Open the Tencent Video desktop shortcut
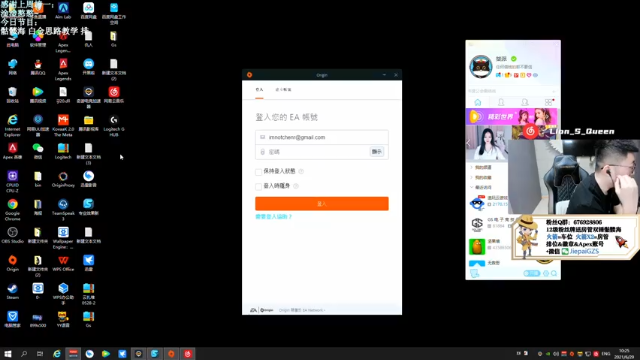The height and width of the screenshot is (360, 640). pyautogui.click(x=38, y=95)
